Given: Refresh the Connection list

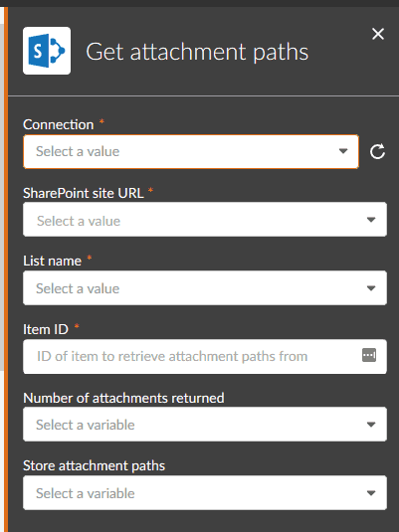Looking at the screenshot, I should 377,151.
